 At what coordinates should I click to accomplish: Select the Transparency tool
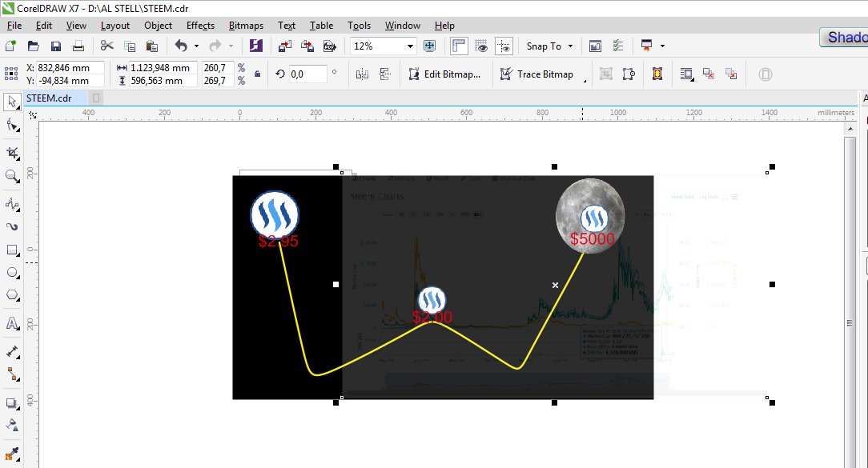coord(12,426)
